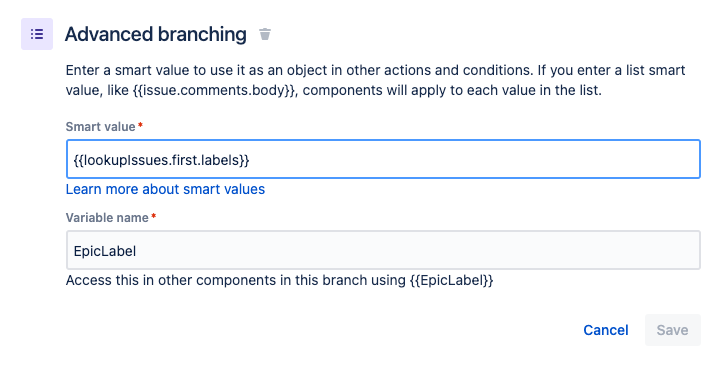Image resolution: width=719 pixels, height=367 pixels.
Task: Open Learn more about smart values
Action: pos(165,189)
